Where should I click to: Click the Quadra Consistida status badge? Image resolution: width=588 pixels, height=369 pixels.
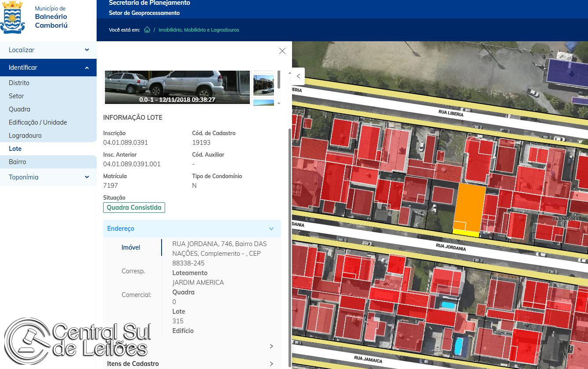click(x=134, y=208)
